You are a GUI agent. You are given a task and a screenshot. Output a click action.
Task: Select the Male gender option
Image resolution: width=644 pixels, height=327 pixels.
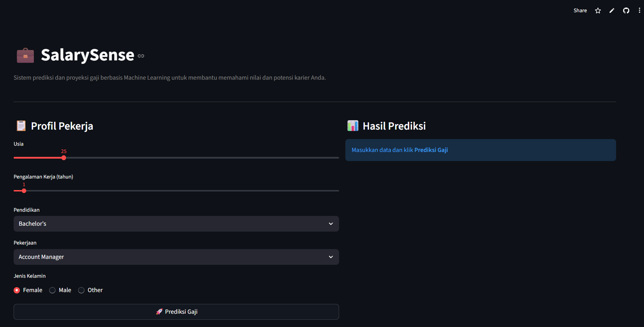52,290
